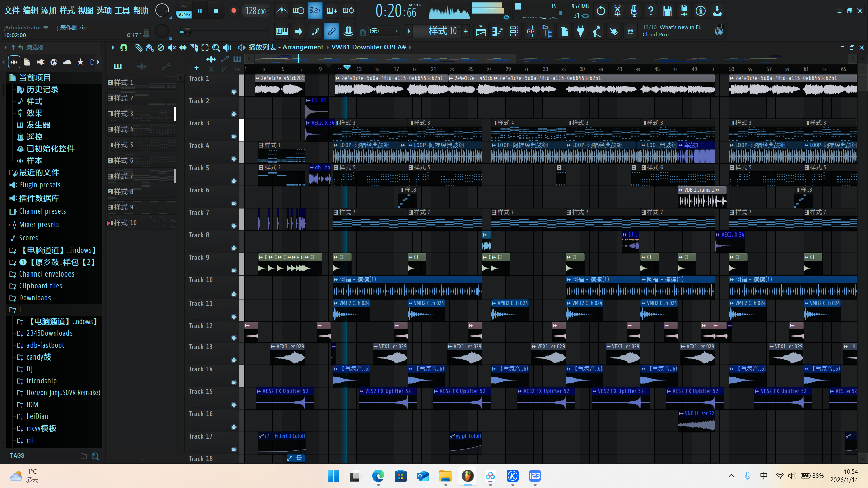868x488 pixels.
Task: Open the channel rack
Action: coord(514,32)
